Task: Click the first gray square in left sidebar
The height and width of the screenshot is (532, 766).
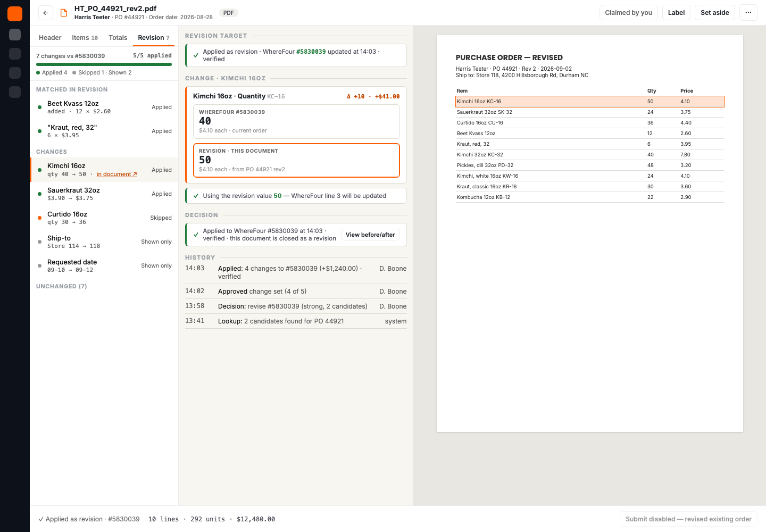Action: pos(15,35)
